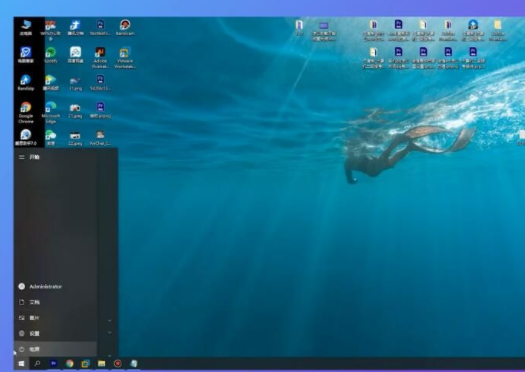Image resolution: width=525 pixels, height=372 pixels.
Task: Collapse the Start menu via hamburger icon
Action: tap(22, 157)
